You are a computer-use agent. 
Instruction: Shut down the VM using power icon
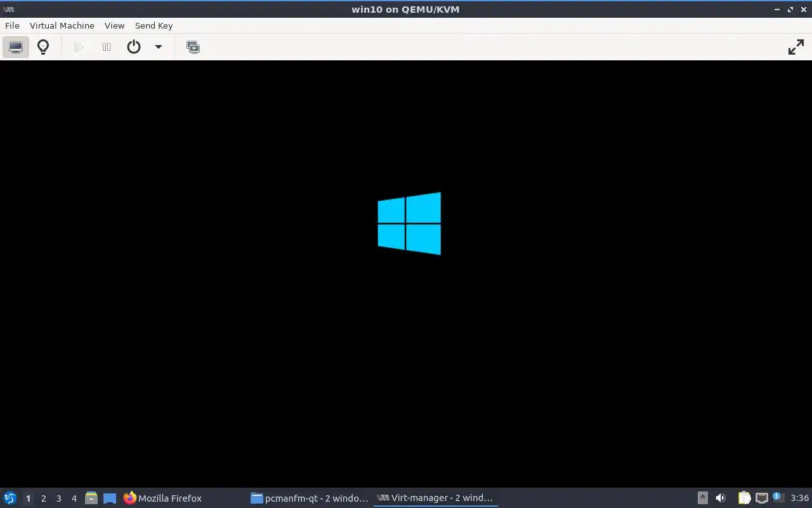[133, 47]
